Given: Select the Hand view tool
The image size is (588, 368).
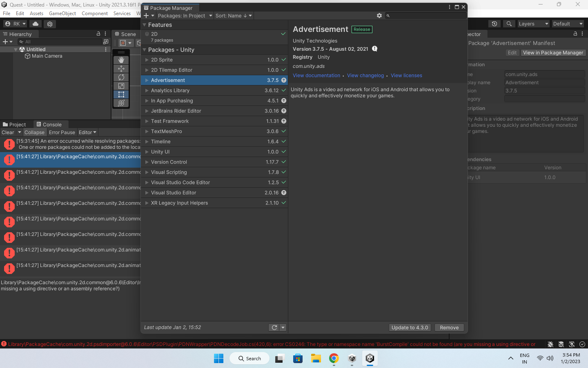Looking at the screenshot, I should point(121,60).
